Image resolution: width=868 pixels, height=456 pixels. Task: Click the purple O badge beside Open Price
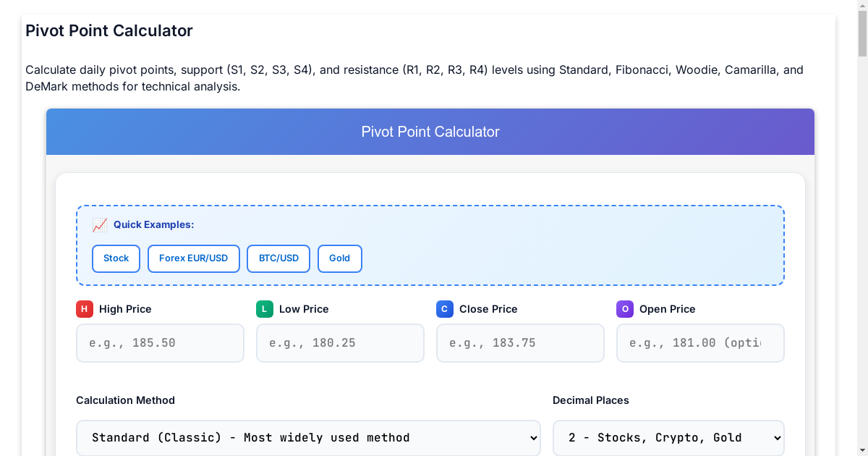tap(624, 309)
